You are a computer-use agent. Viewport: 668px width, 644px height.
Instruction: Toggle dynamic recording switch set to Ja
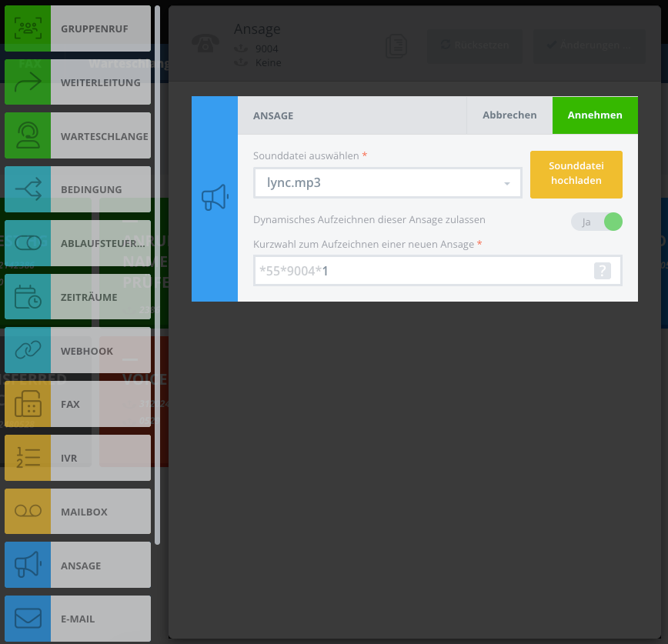pos(596,222)
